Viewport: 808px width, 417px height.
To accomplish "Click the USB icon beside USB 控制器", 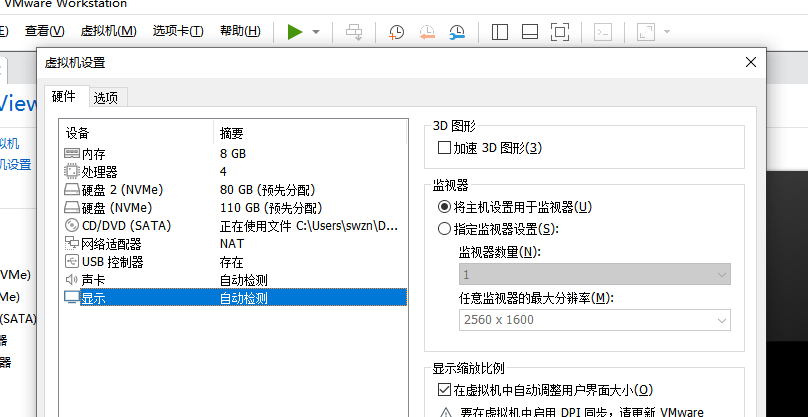I will coord(72,261).
